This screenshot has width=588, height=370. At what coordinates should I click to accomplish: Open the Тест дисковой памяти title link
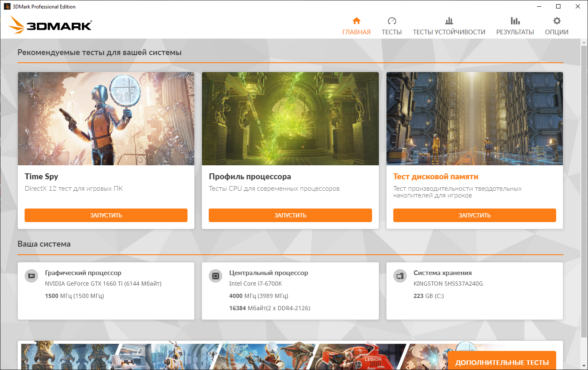(436, 177)
